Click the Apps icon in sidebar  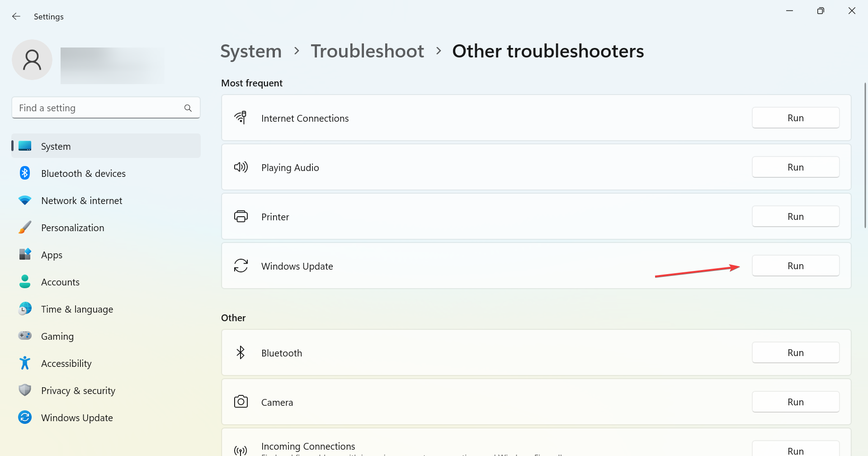point(25,255)
